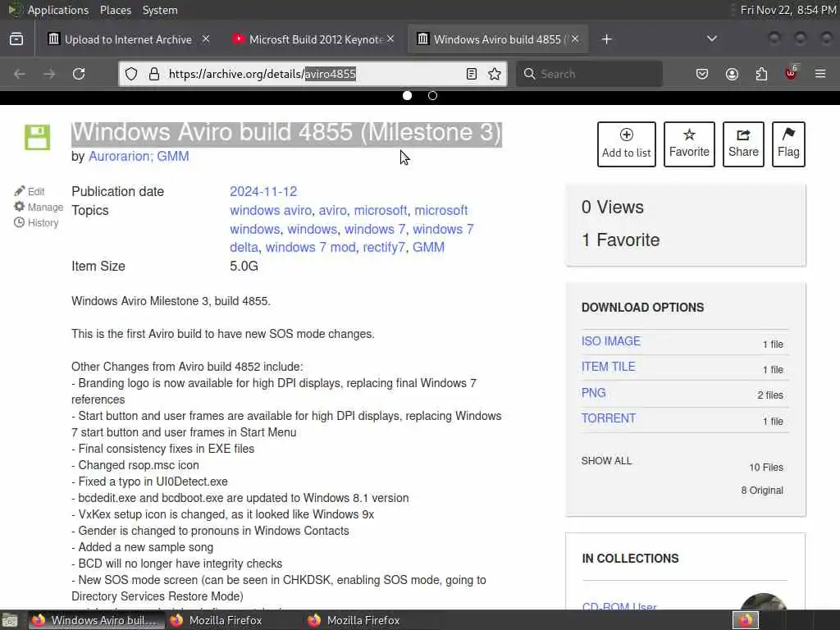Open the History clock link
The image size is (840, 630).
36,222
